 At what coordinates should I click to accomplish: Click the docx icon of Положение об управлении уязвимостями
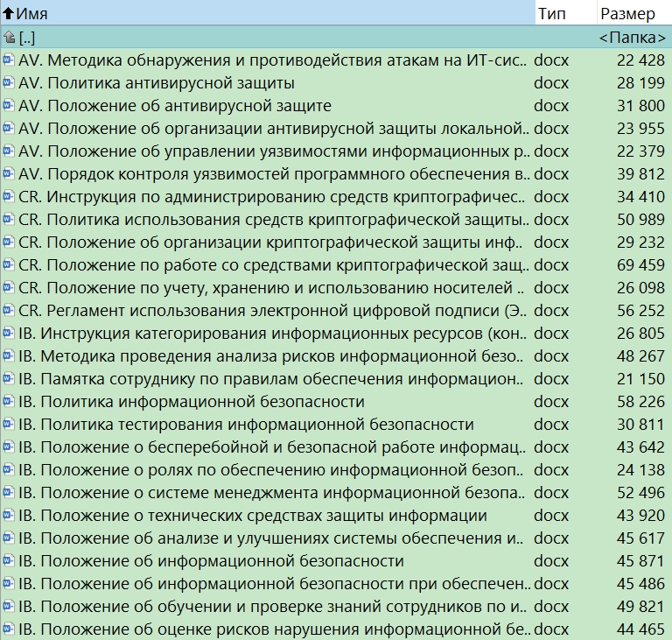pyautogui.click(x=9, y=151)
